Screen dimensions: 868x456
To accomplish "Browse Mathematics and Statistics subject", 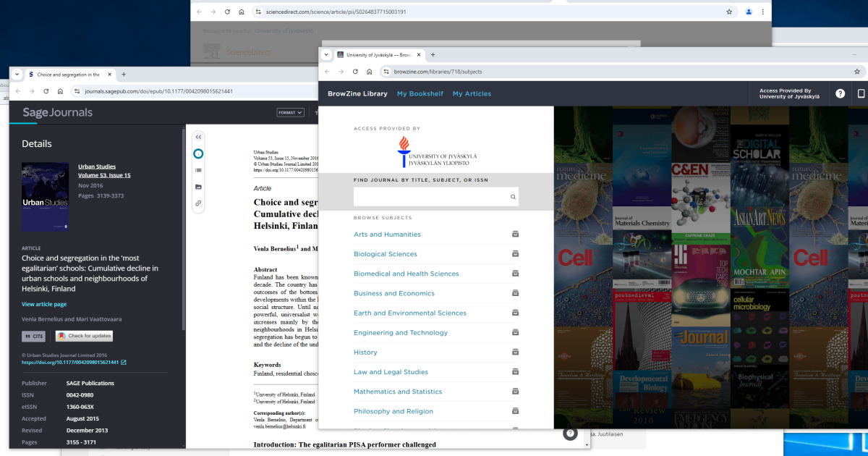I will coord(398,392).
